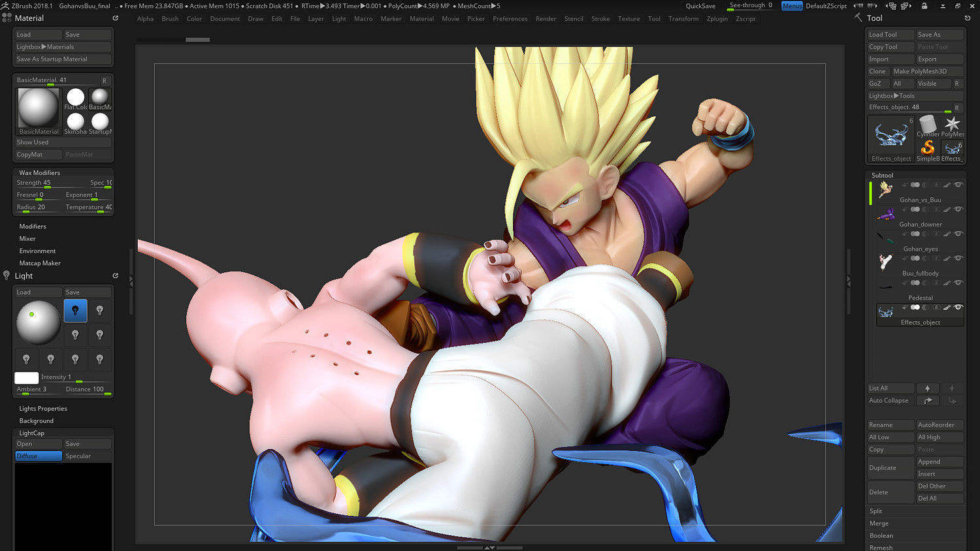Open the large Effects_object tool thumbnail

coord(890,139)
